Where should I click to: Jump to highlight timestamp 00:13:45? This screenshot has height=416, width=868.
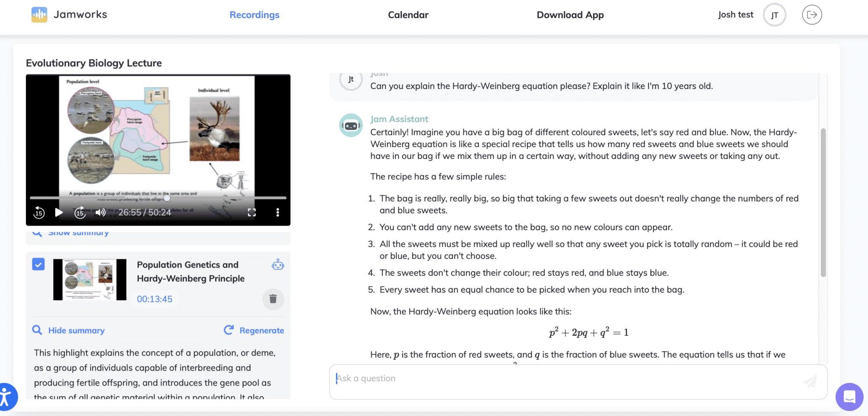pyautogui.click(x=155, y=299)
